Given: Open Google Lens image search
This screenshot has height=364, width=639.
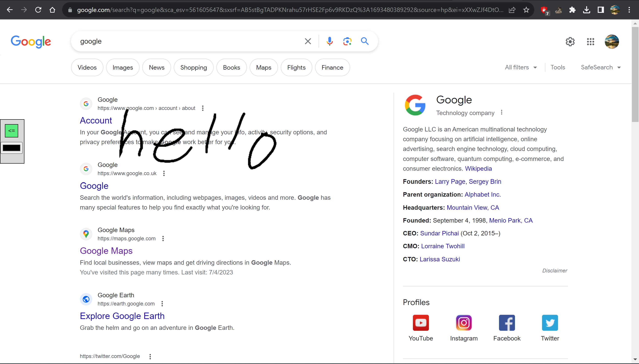Looking at the screenshot, I should [347, 41].
